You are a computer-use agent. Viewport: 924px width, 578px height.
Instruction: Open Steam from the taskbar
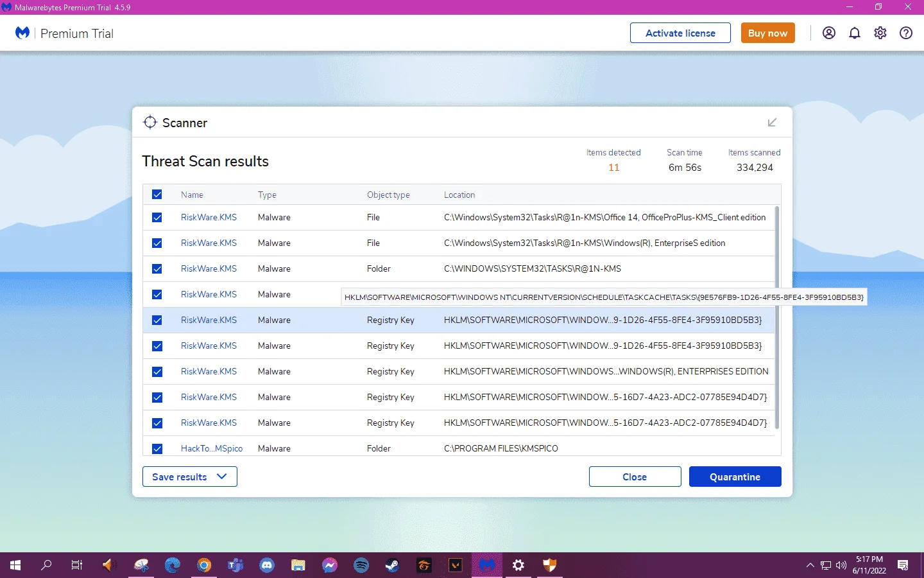[x=392, y=565]
